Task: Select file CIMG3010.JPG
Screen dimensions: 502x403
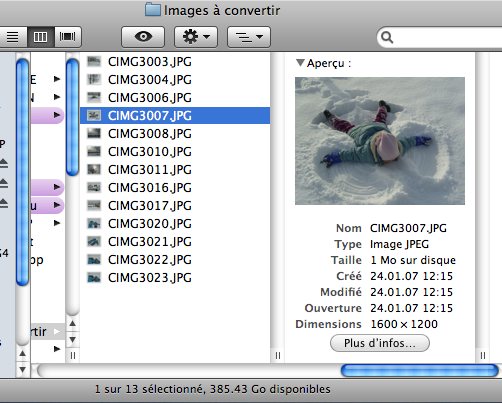Action: 175,152
